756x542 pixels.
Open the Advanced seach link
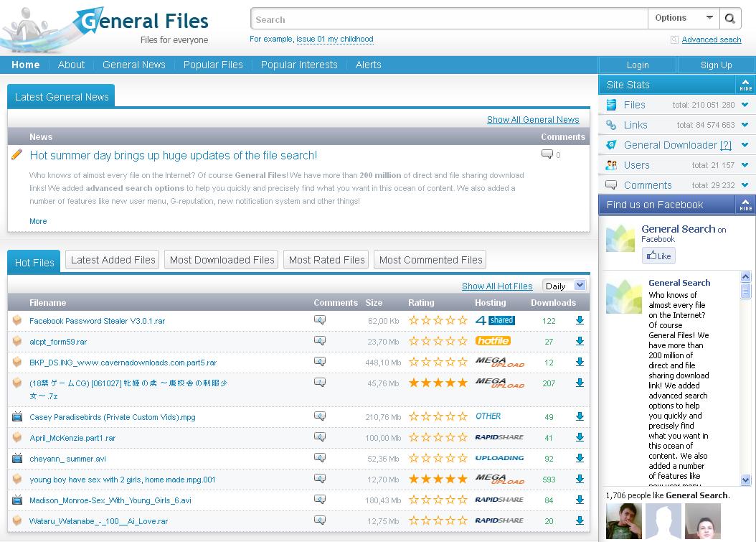coord(712,39)
